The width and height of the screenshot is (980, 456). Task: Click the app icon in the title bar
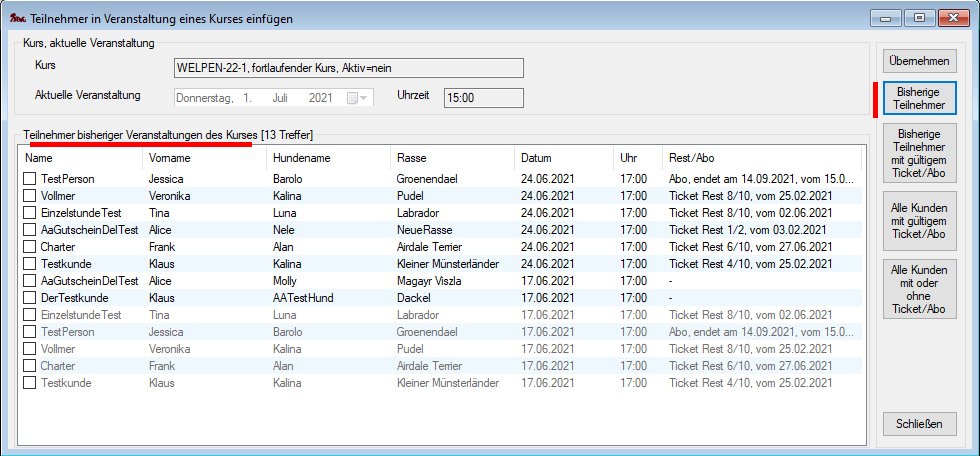click(16, 16)
